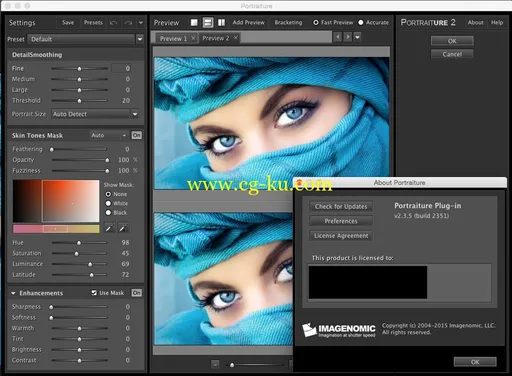Click the Warmth slider
Image resolution: width=512 pixels, height=376 pixels.
79,328
